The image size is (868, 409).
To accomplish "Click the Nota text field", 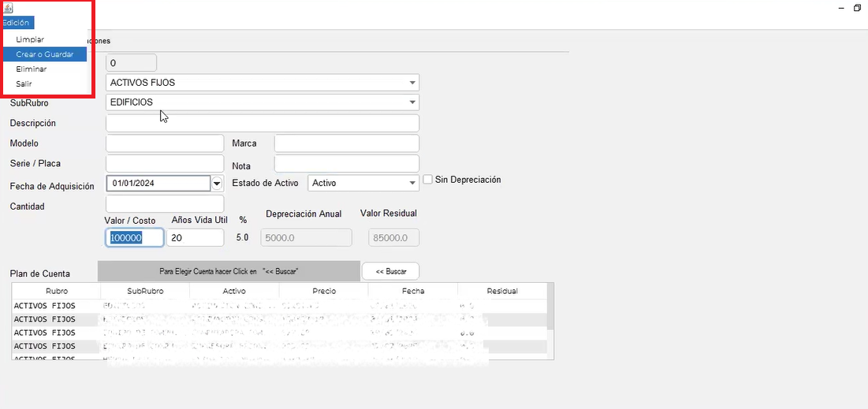I will click(x=347, y=163).
